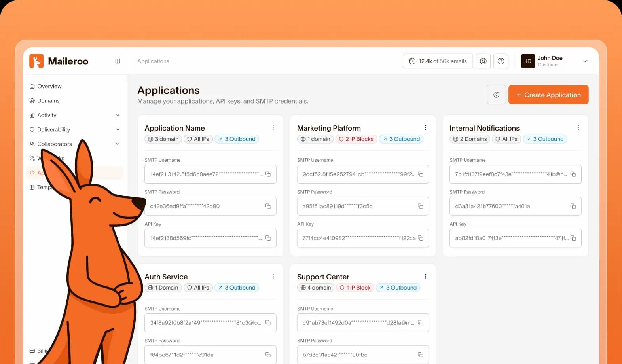This screenshot has width=622, height=364.
Task: Open three-dot menu on Auth Service card
Action: tap(273, 276)
